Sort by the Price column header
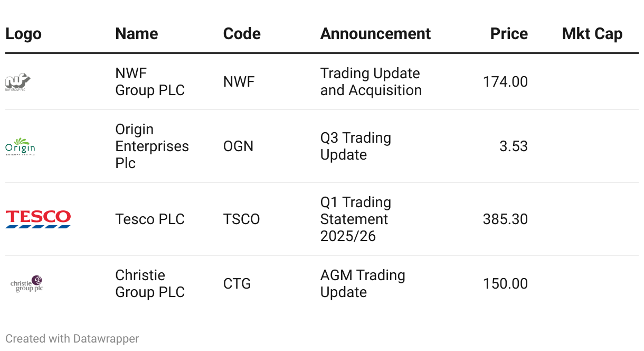Screen dimensions: 644x351 coord(509,34)
